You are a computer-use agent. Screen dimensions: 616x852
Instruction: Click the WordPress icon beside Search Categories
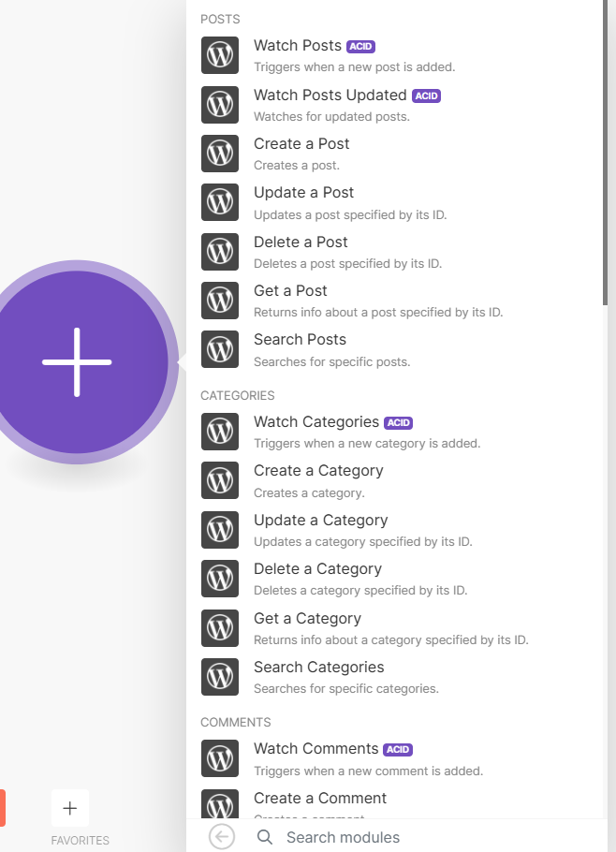point(220,677)
